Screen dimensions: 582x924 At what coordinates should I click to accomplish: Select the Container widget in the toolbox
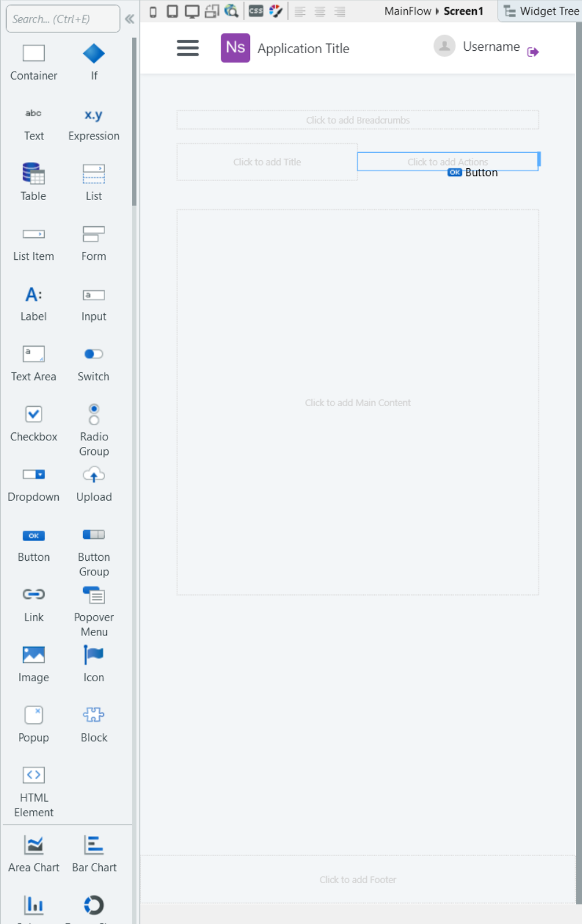point(34,63)
